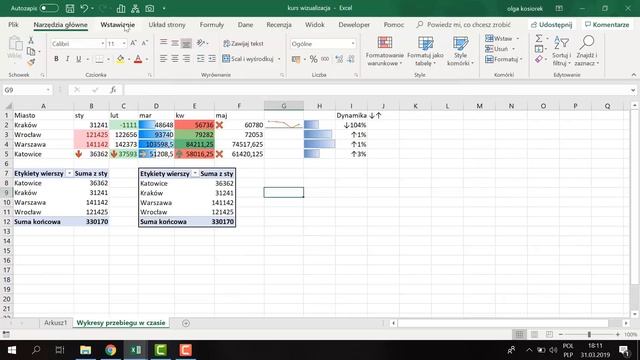Switch to the Widok tab
This screenshot has width=640, height=360.
coord(315,25)
